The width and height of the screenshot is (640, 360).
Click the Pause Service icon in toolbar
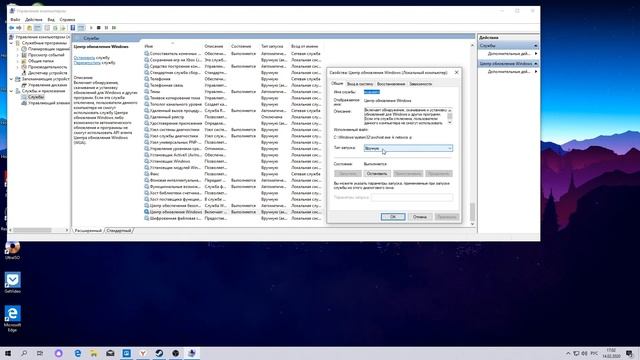106,28
